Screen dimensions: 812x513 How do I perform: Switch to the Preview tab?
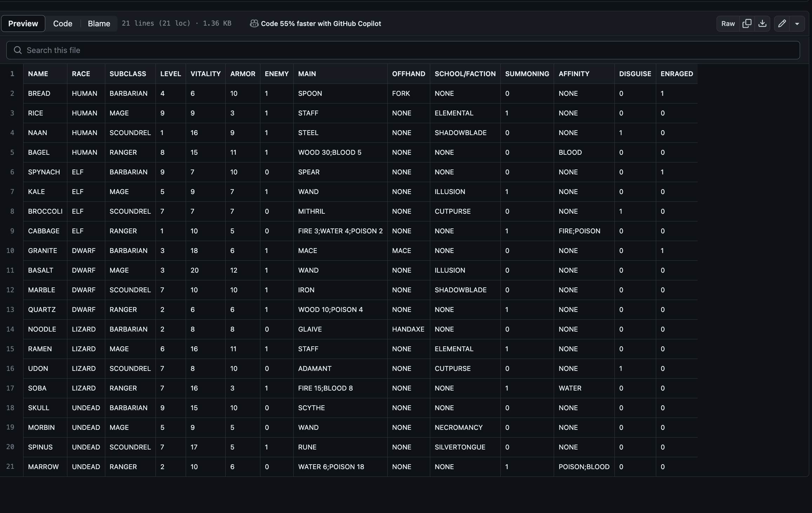[x=23, y=24]
